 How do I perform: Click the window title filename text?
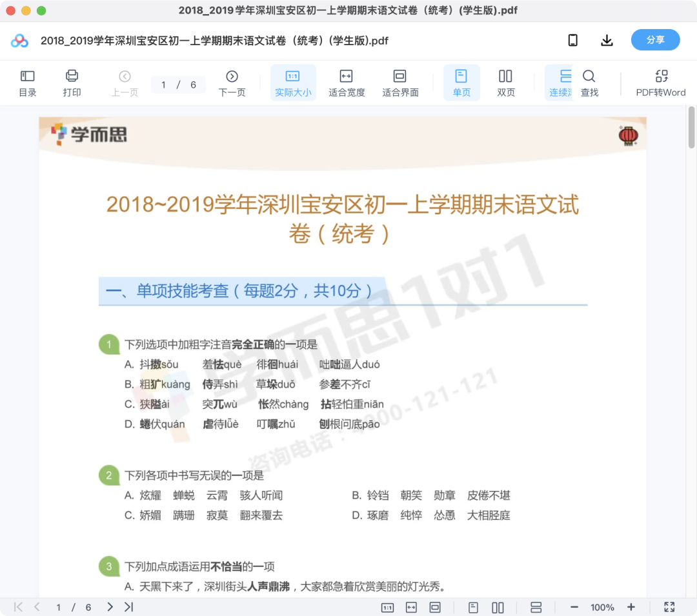pos(348,10)
